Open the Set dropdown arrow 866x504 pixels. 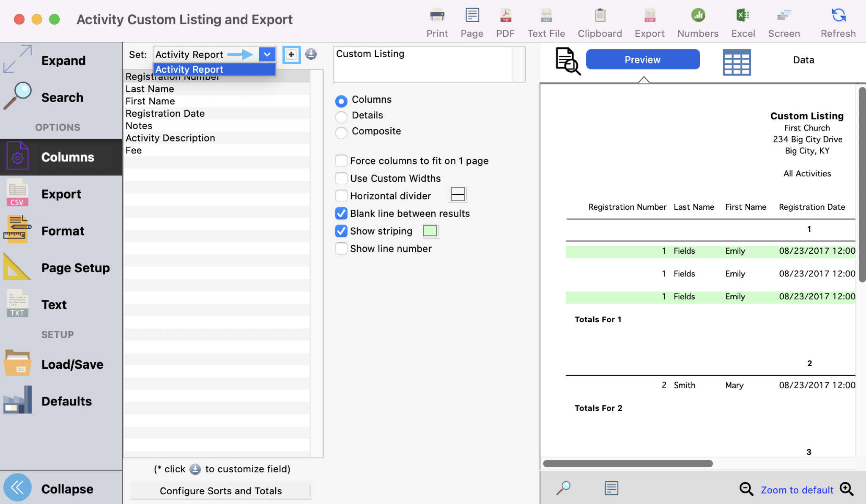click(x=267, y=55)
